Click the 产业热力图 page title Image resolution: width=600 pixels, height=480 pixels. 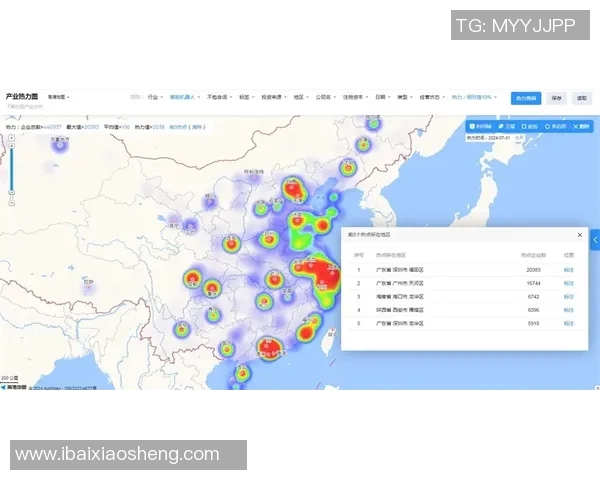[x=22, y=96]
